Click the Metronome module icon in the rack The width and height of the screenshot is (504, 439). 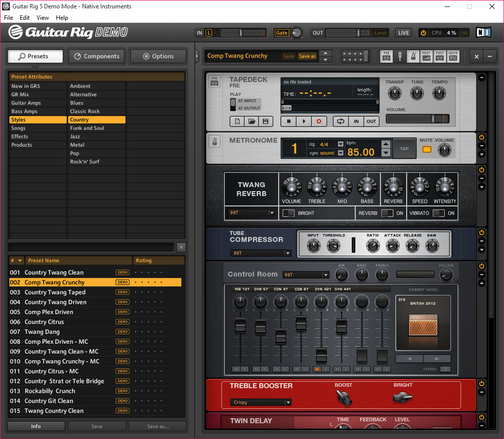215,141
